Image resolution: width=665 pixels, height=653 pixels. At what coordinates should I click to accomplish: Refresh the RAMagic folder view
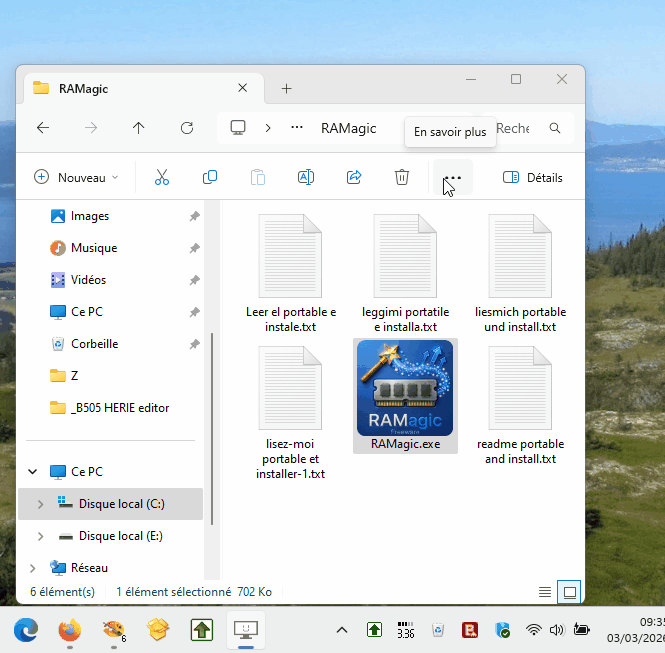click(x=187, y=128)
